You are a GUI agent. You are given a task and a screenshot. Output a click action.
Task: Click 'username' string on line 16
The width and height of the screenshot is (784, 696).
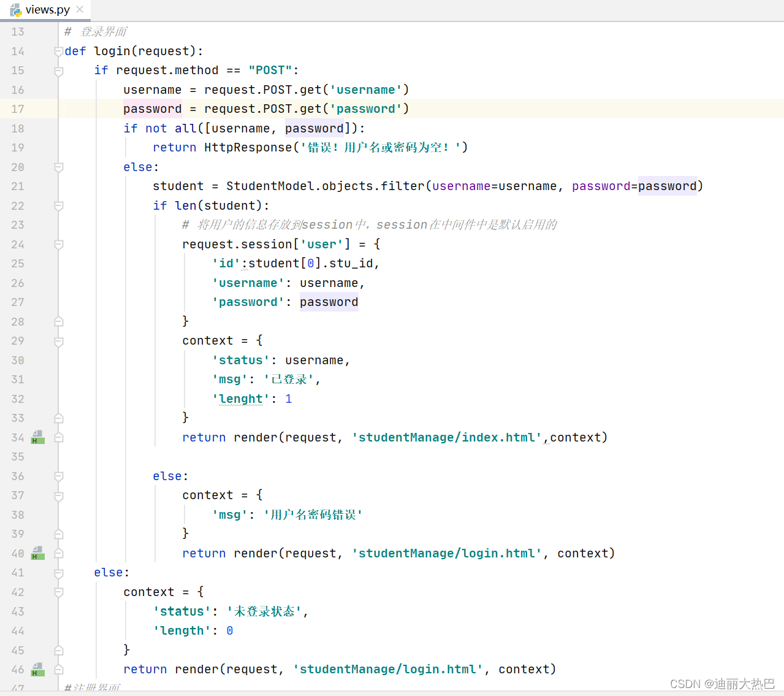[366, 90]
